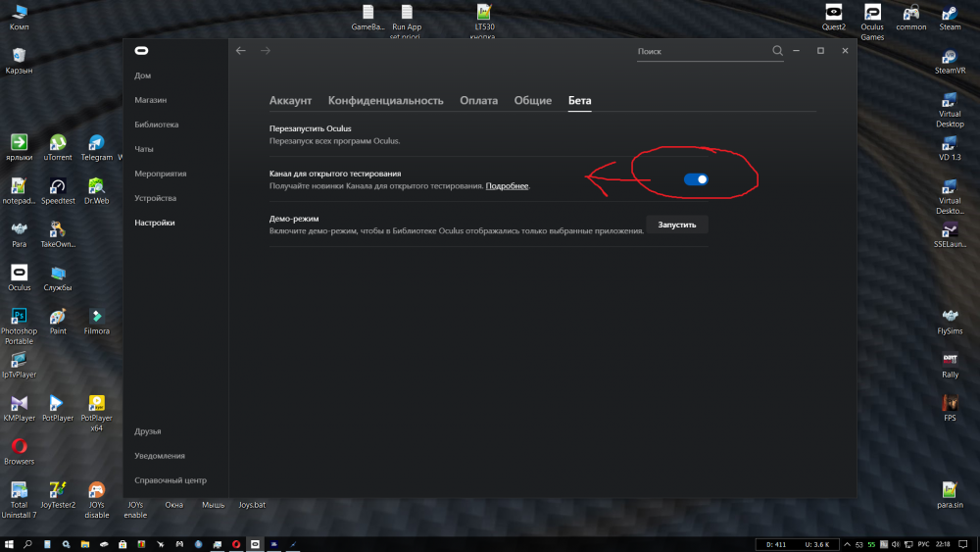Image resolution: width=980 pixels, height=552 pixels.
Task: Switch to the Оплата tab
Action: (479, 101)
